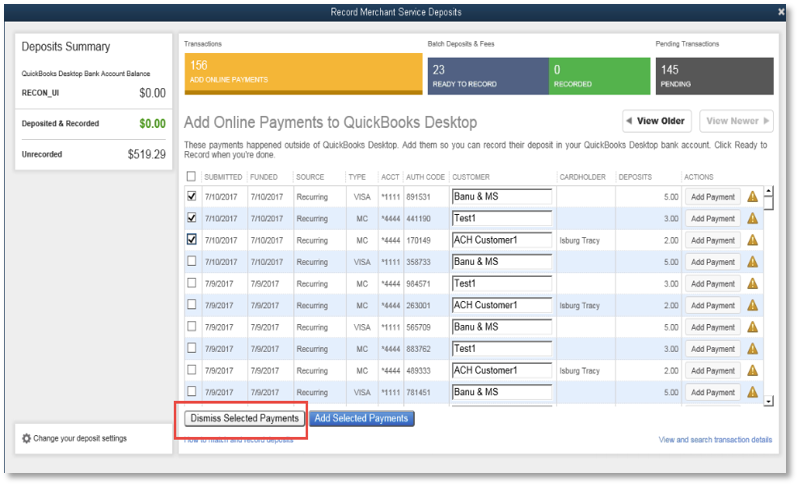The width and height of the screenshot is (799, 486).
Task: Uncheck the row with auth code 441190
Action: (192, 218)
